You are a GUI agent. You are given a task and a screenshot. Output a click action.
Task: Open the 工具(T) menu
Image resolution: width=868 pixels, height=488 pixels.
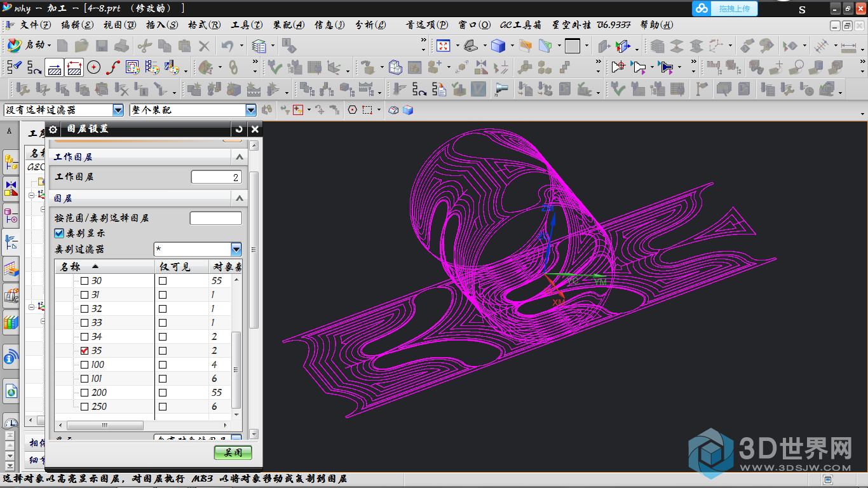(x=247, y=25)
